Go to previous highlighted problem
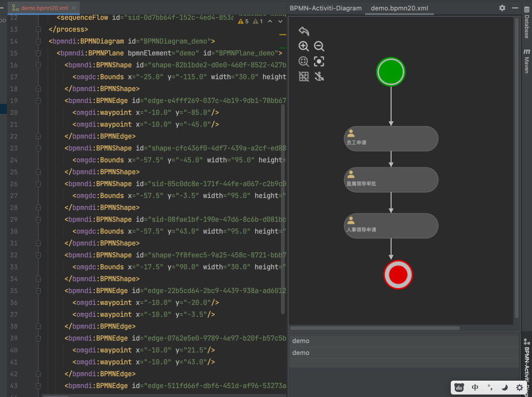Viewport: 532px width, 397px height. point(270,21)
